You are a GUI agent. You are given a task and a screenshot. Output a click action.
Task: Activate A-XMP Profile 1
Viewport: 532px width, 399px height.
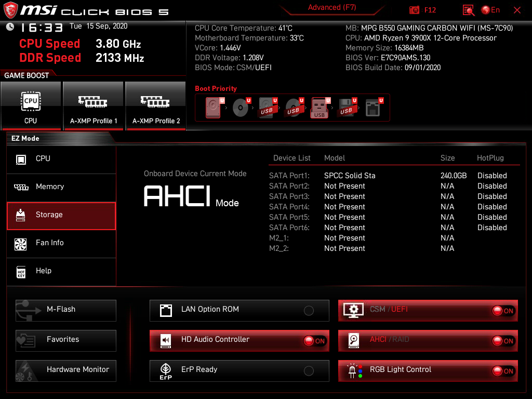click(x=94, y=106)
